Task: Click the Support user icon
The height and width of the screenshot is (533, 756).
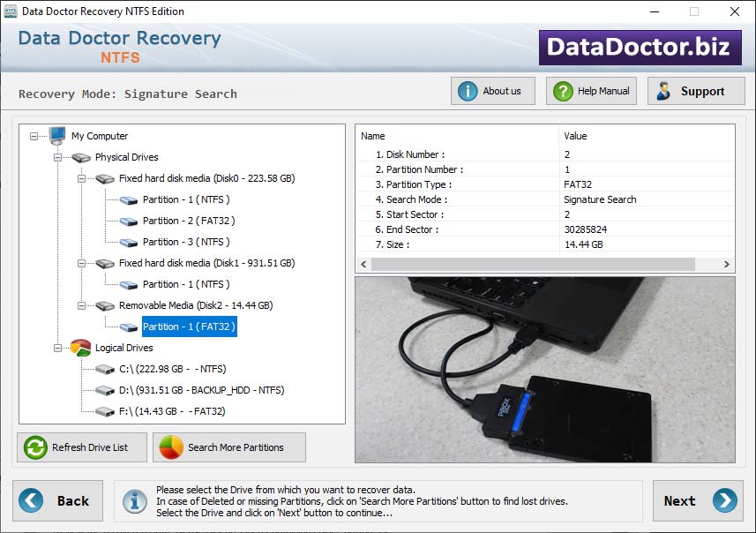Action: point(663,90)
